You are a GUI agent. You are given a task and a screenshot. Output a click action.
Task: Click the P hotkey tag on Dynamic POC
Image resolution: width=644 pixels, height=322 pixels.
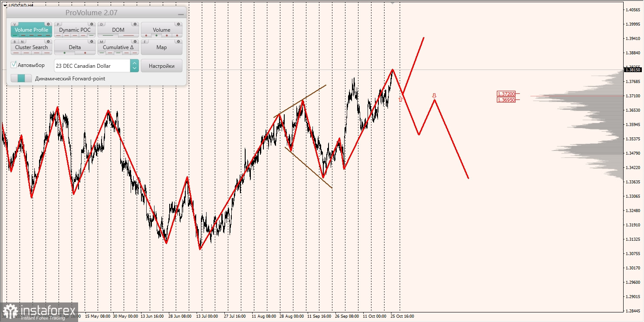coord(58,24)
